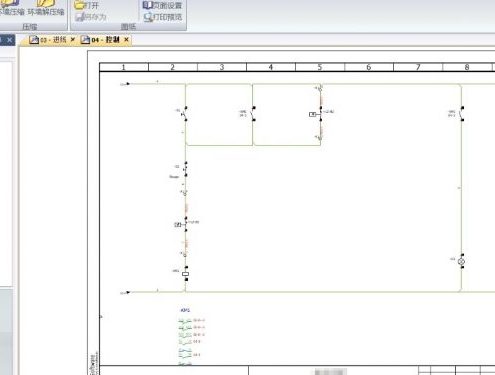Click the blue cross-reference label below the circuit
Viewport: 495px width, 375px height.
(x=185, y=310)
